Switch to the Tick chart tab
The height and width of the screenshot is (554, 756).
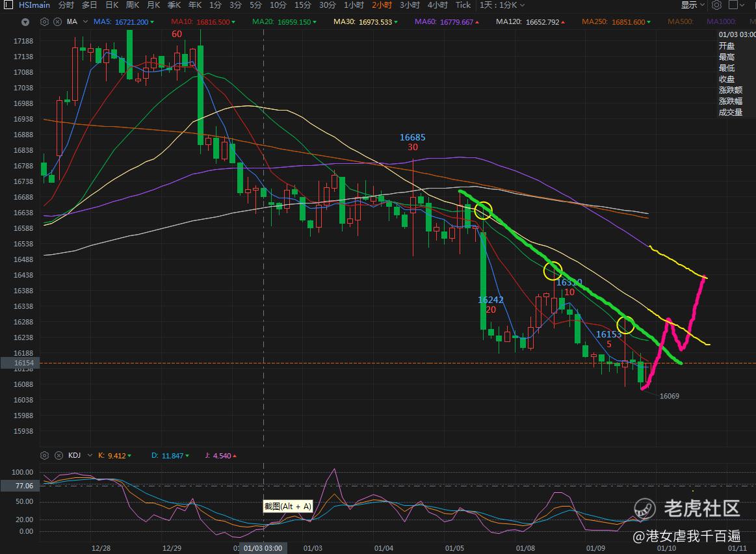[x=463, y=5]
